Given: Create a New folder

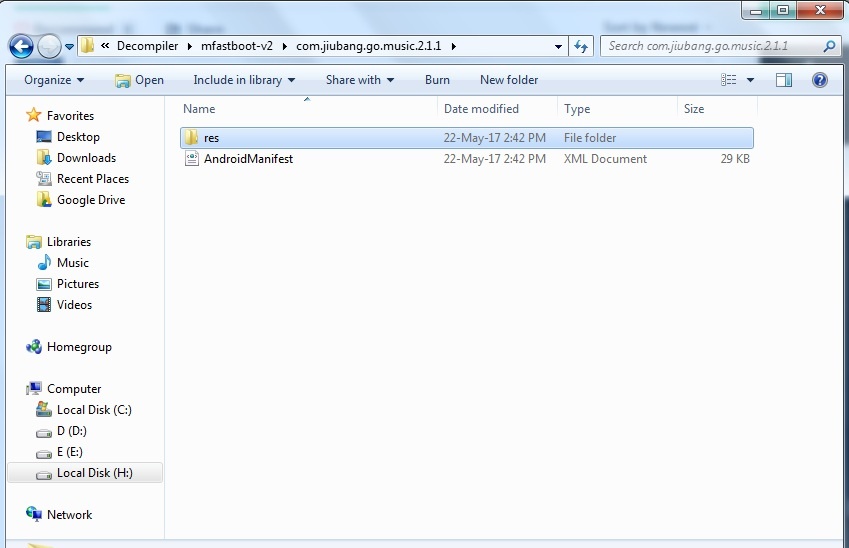Looking at the screenshot, I should point(509,80).
